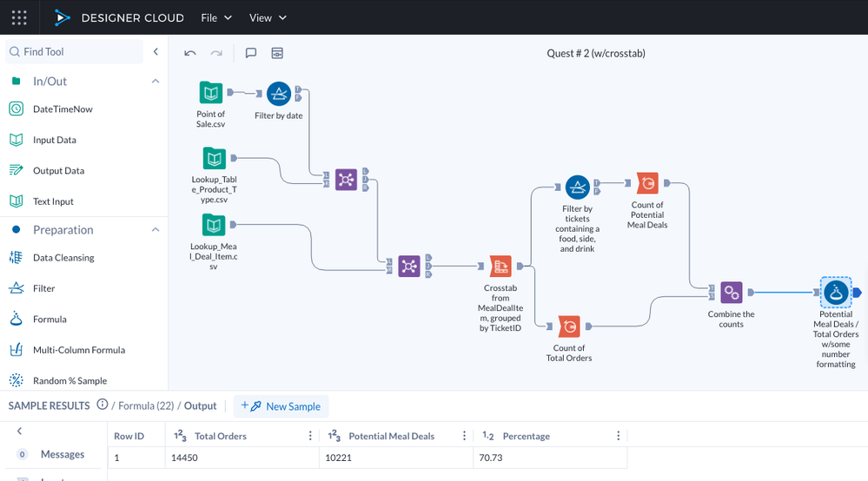
Task: Select the Multi-Column Formula tool
Action: click(x=78, y=350)
